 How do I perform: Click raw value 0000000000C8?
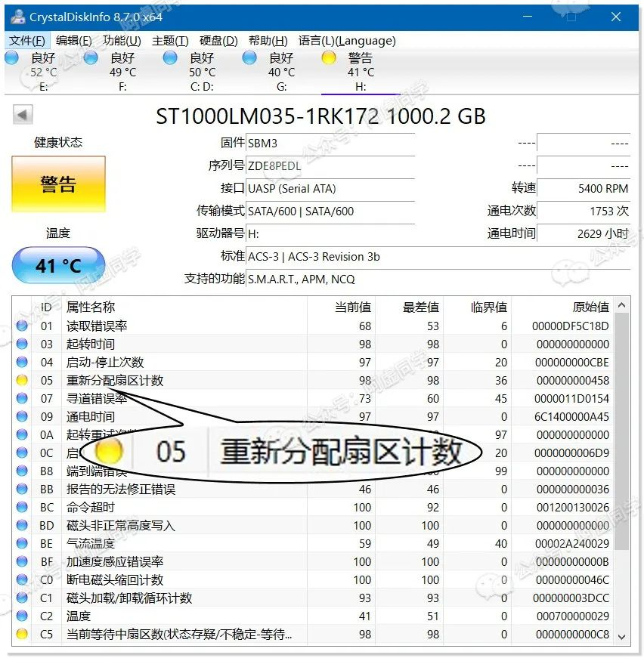[573, 634]
